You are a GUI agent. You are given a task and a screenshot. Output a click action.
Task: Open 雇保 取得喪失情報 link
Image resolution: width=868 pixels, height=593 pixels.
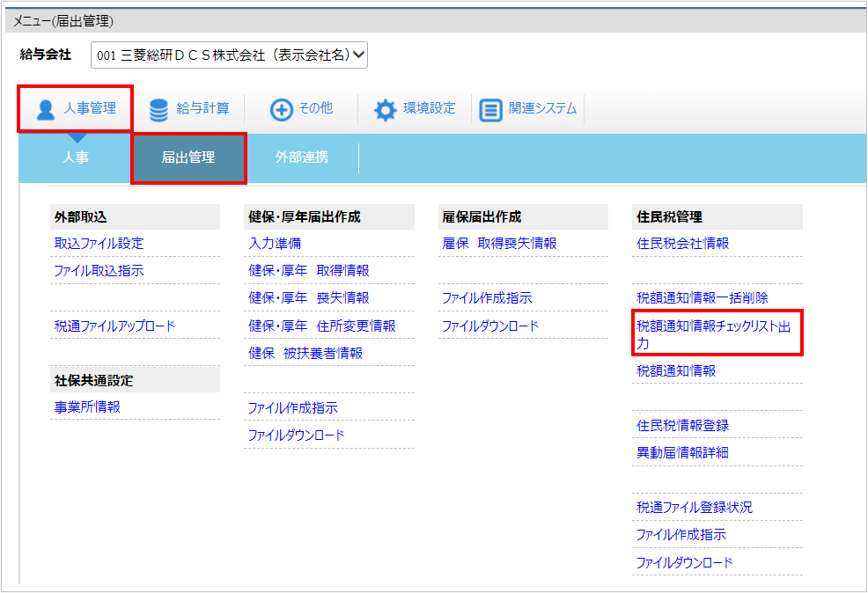pyautogui.click(x=499, y=244)
